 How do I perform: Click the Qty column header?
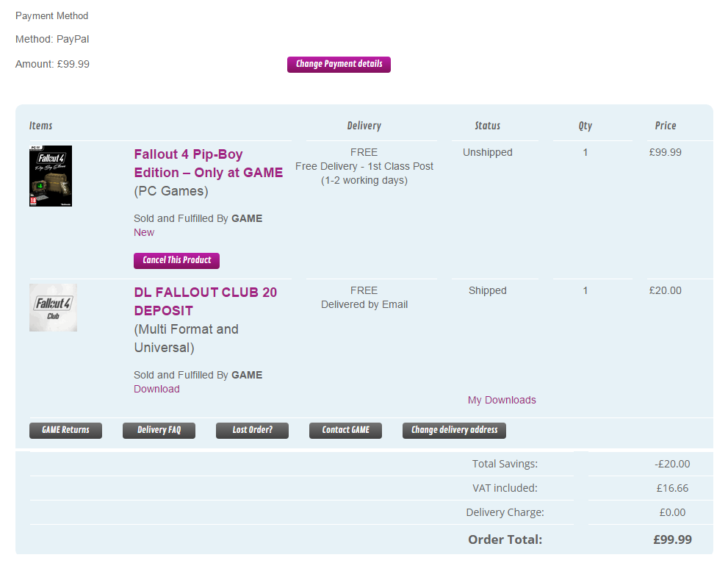(x=585, y=126)
